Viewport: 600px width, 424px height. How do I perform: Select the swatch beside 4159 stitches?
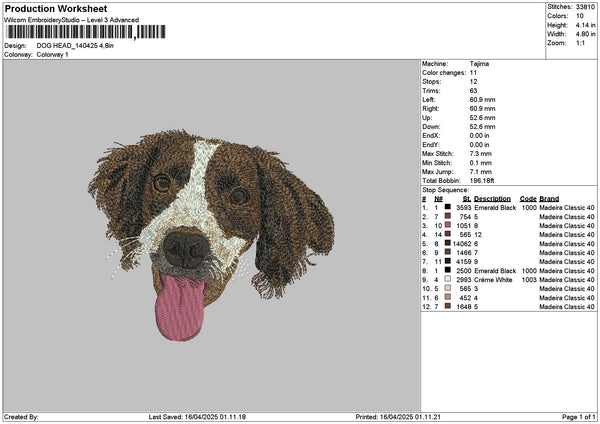[447, 261]
